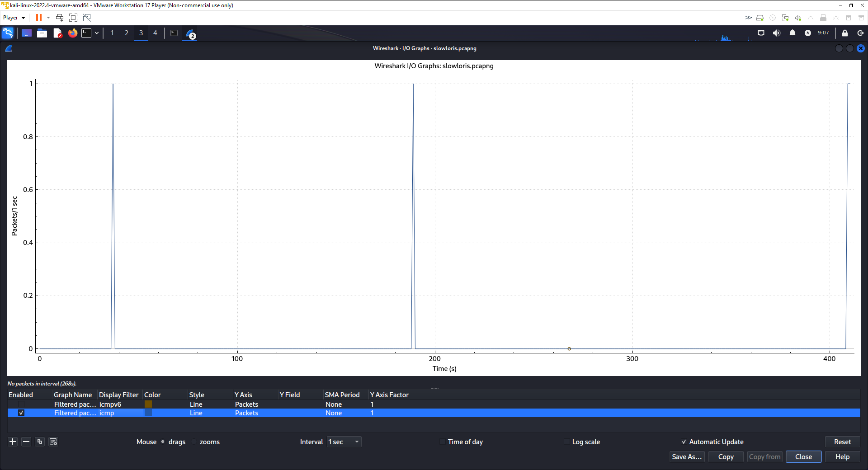The height and width of the screenshot is (470, 868).
Task: Click the VMware pause virtual machine icon
Action: point(39,18)
